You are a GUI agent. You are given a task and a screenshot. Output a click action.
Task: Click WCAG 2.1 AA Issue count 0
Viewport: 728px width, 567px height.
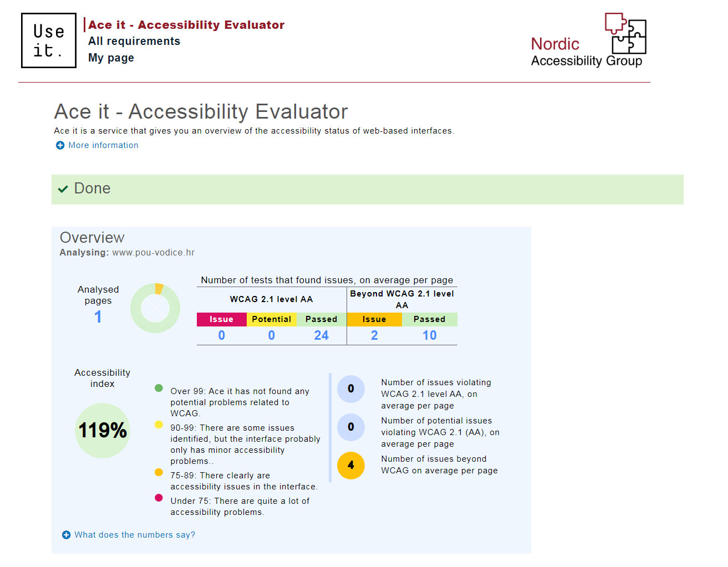(222, 335)
